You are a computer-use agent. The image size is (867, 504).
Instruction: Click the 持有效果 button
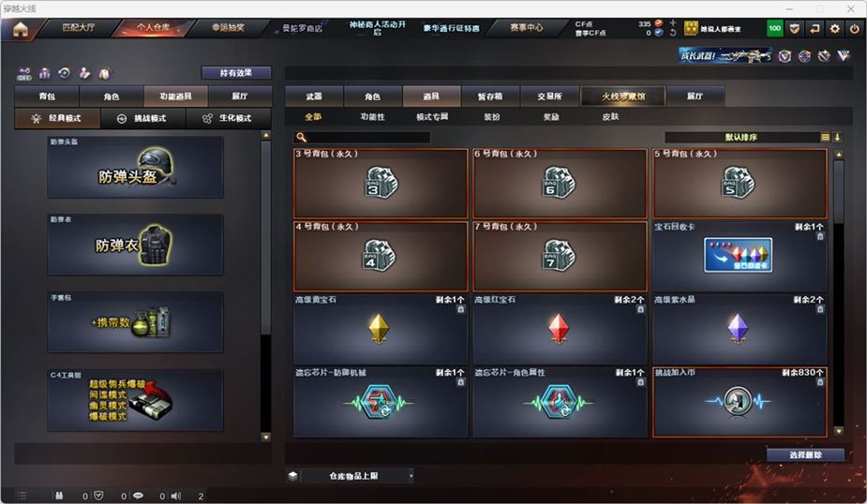coord(236,73)
